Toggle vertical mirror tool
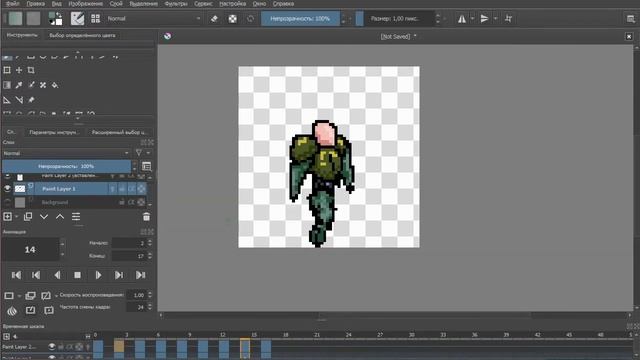The height and width of the screenshot is (360, 640). point(484,19)
